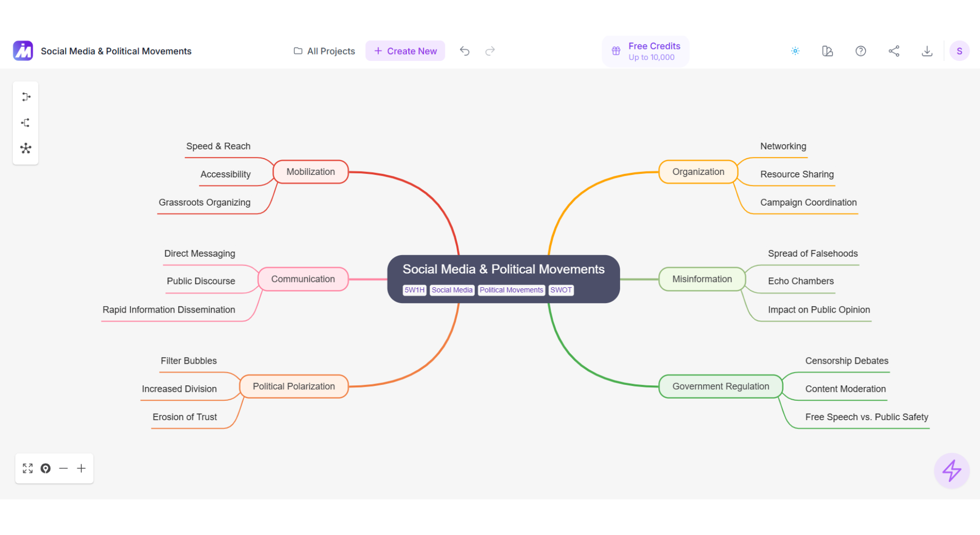Select the Misinformation node

(702, 279)
